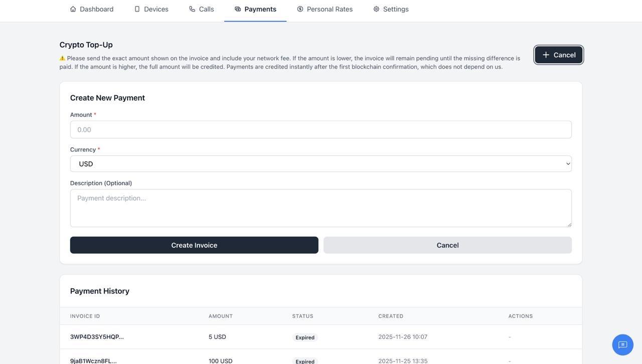Select invoice 3WP4D3SY5HQP in payment history
The height and width of the screenshot is (364, 642).
pyautogui.click(x=97, y=337)
